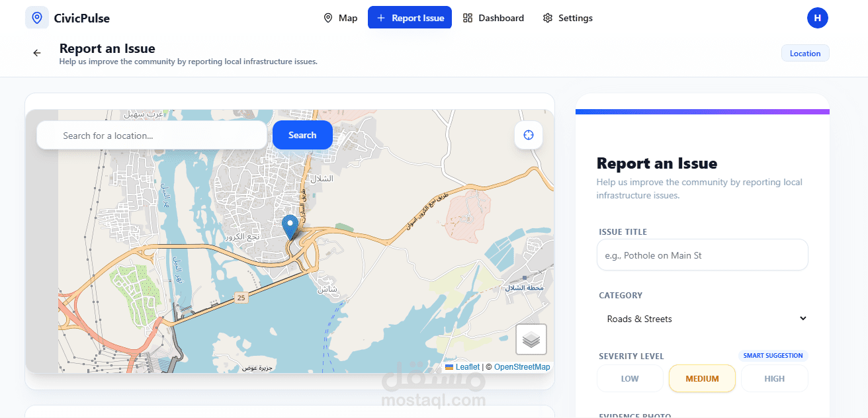The image size is (868, 418).
Task: Click the blue map marker pin
Action: pyautogui.click(x=290, y=226)
